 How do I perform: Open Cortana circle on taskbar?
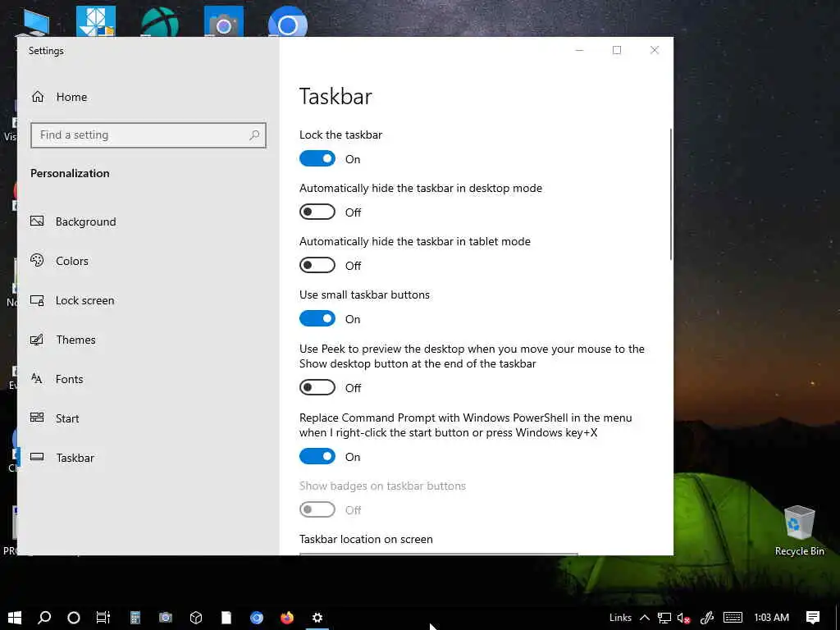(x=74, y=618)
